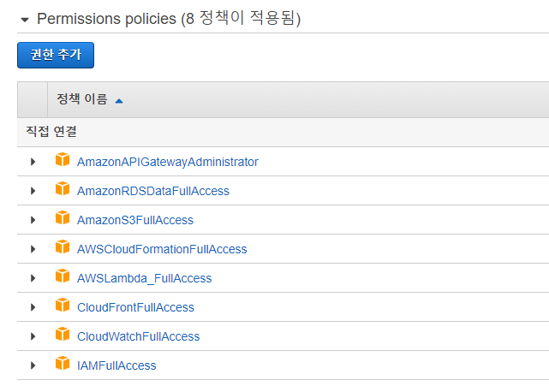This screenshot has height=392, width=549.
Task: Expand the CloudWatchFullAccess policy row
Action: pyautogui.click(x=33, y=336)
